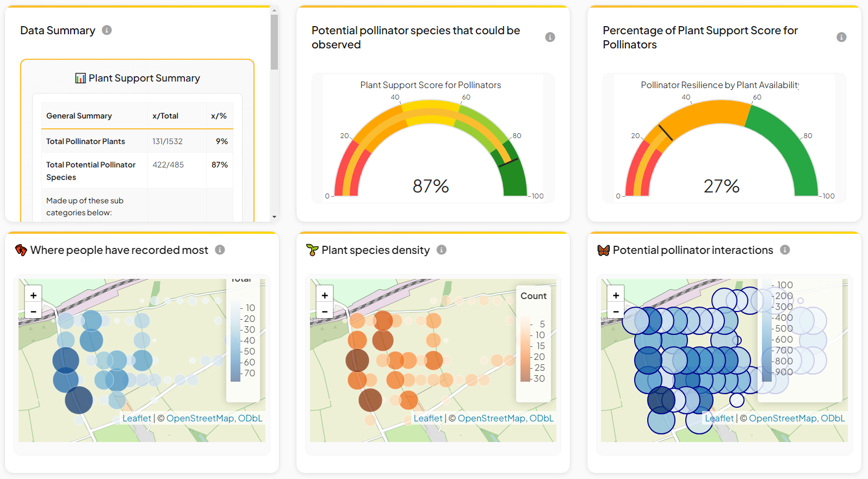
Task: Zoom in on the recorded most map
Action: point(34,295)
